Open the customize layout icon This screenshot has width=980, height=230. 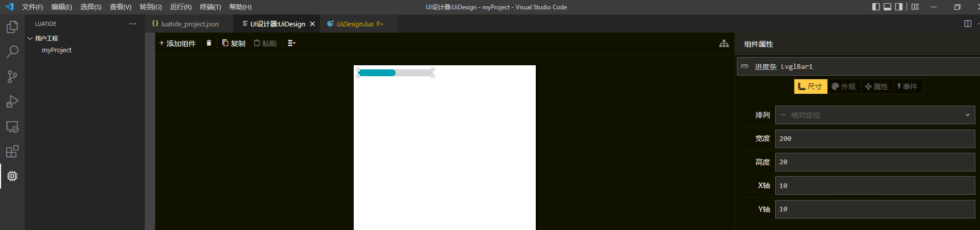915,7
